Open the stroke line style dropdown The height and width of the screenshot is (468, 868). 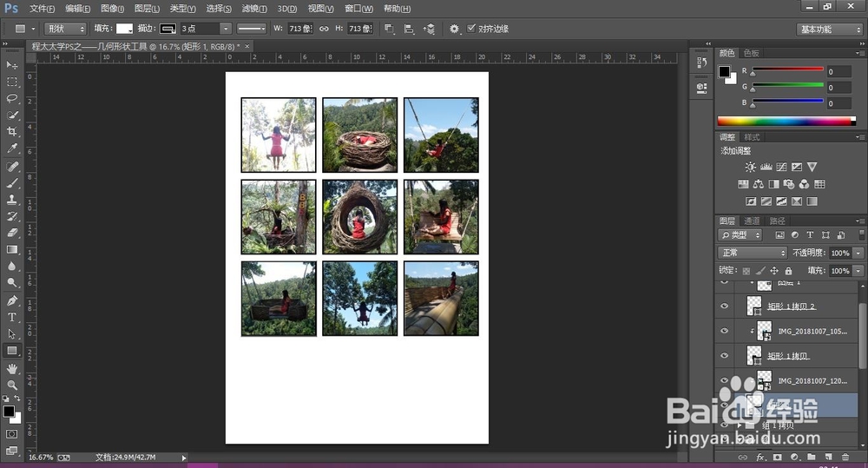tap(252, 29)
